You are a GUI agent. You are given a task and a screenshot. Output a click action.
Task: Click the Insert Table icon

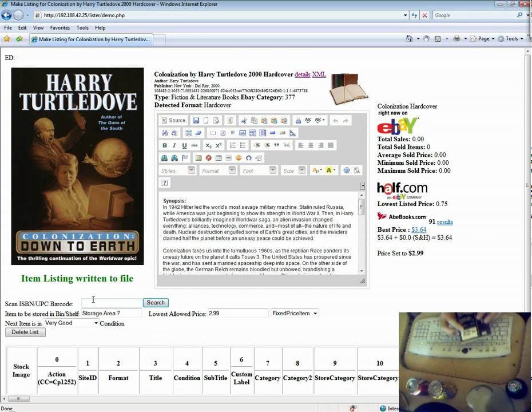(219, 158)
